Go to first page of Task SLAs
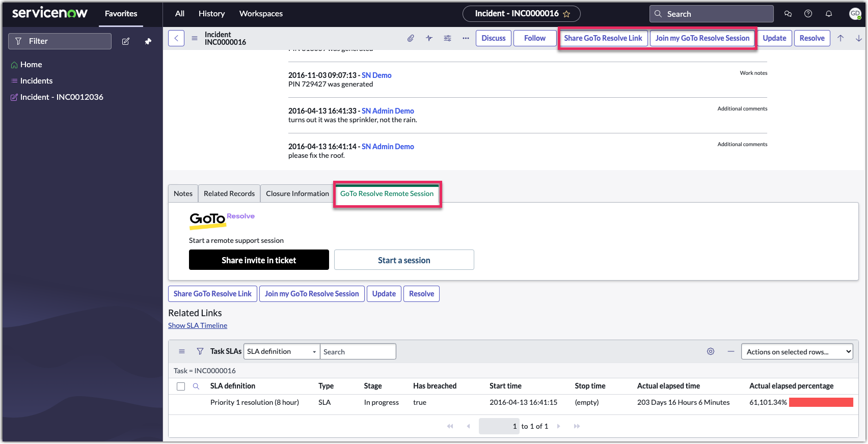868x444 pixels. pyautogui.click(x=450, y=426)
